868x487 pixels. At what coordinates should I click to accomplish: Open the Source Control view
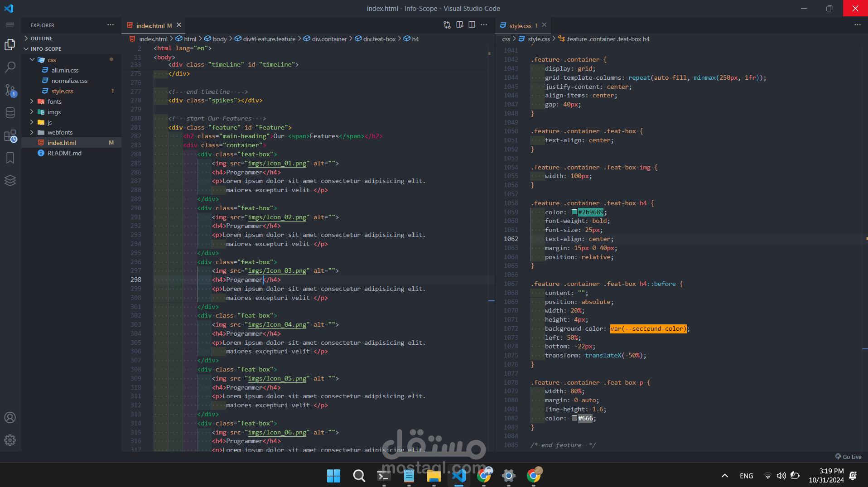[x=10, y=90]
